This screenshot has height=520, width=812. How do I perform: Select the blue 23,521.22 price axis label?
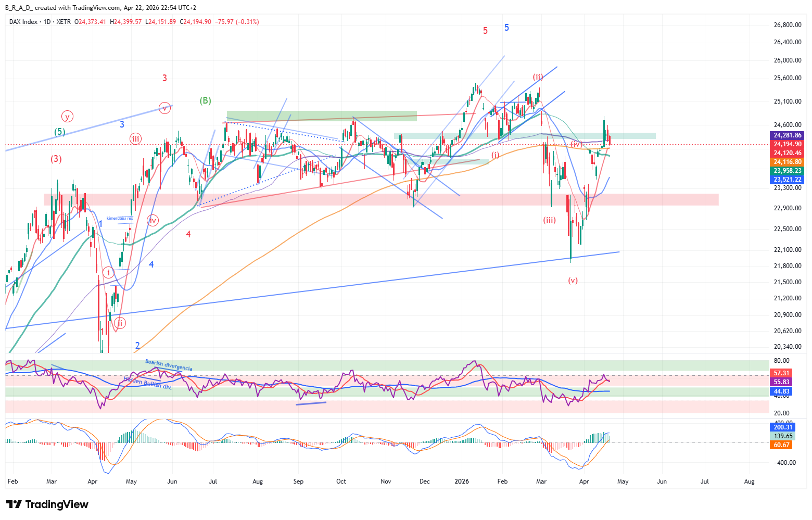[x=787, y=180]
